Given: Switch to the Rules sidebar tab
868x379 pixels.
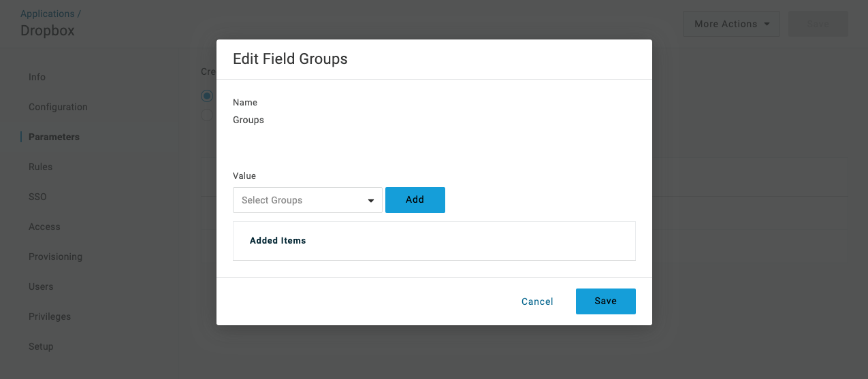Looking at the screenshot, I should pyautogui.click(x=40, y=167).
